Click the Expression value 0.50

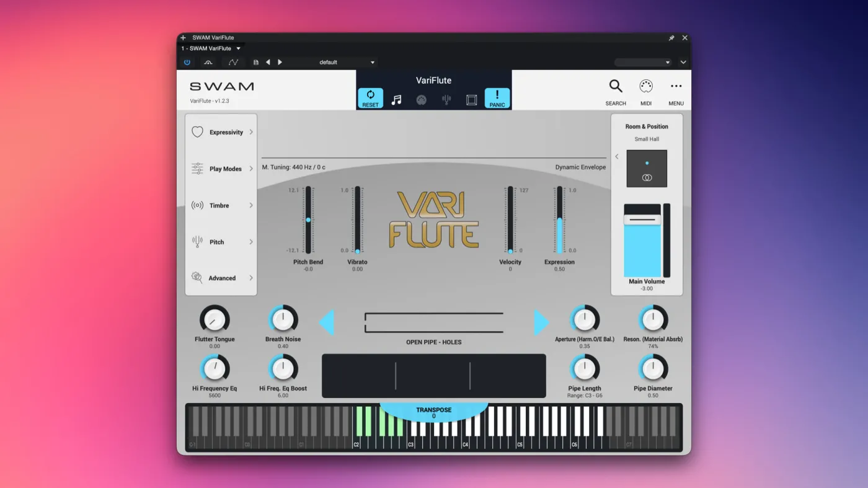pos(559,269)
